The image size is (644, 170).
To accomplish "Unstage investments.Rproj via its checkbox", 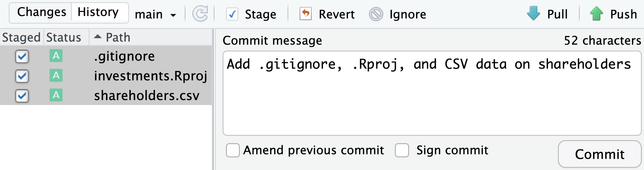I will (x=22, y=76).
